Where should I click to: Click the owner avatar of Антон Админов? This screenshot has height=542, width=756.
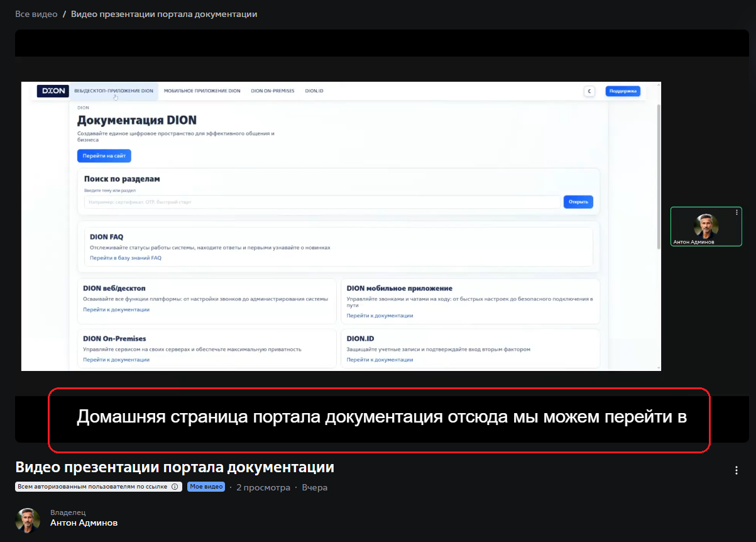pyautogui.click(x=28, y=519)
